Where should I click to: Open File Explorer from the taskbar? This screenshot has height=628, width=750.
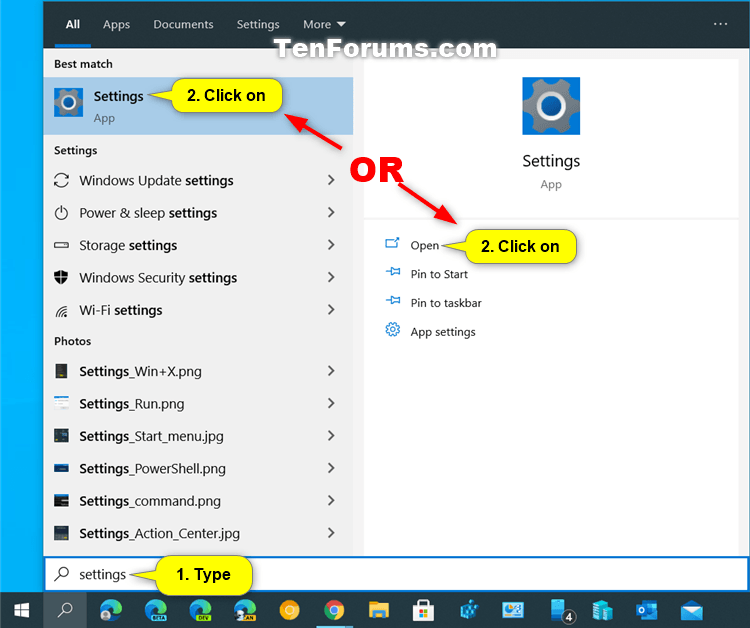point(379,610)
